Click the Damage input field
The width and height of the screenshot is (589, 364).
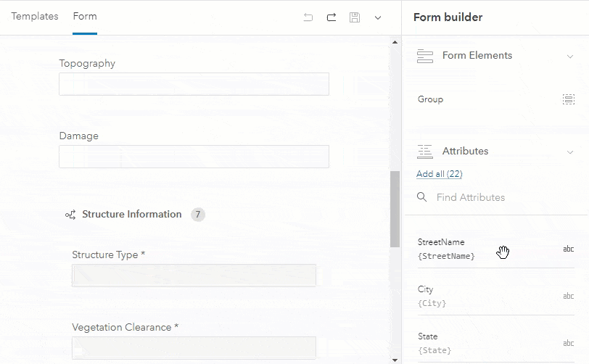click(x=194, y=157)
